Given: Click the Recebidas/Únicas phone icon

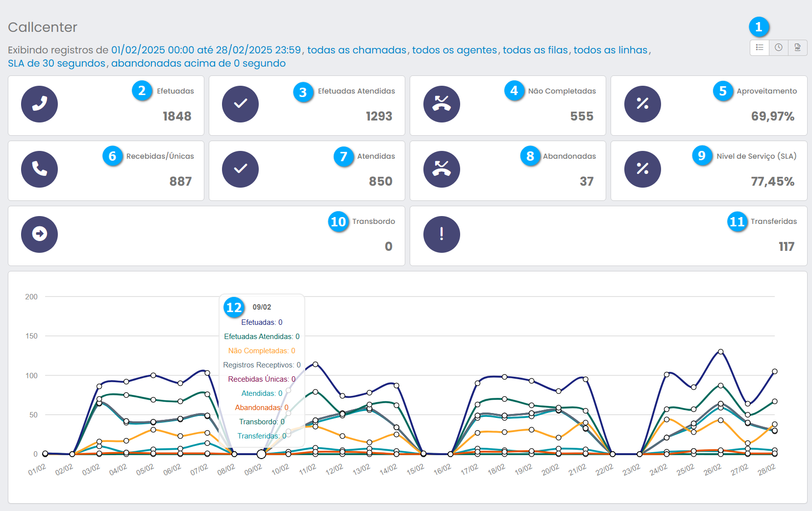Looking at the screenshot, I should point(39,169).
